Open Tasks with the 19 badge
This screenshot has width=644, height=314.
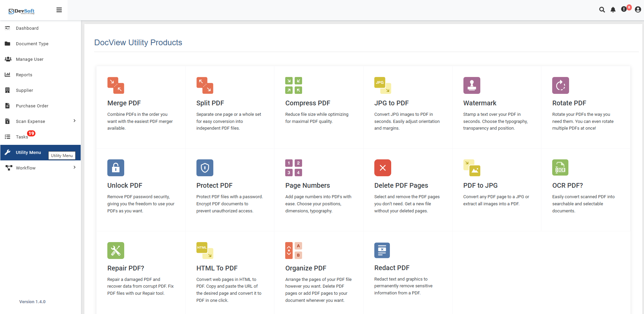tap(21, 137)
